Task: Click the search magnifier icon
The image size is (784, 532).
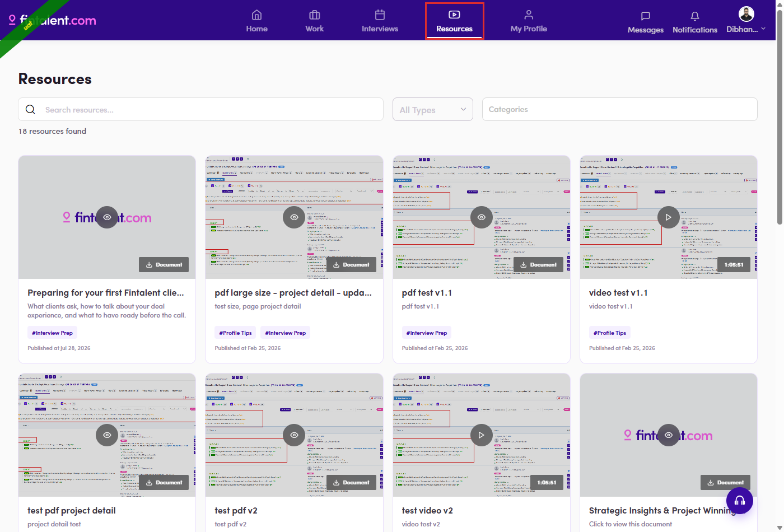Action: 30,110
